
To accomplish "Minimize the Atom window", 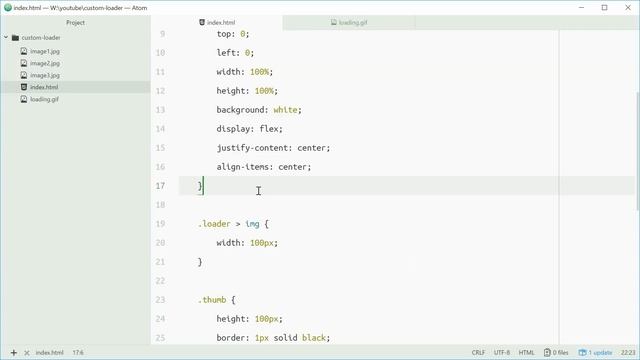I will (x=581, y=8).
